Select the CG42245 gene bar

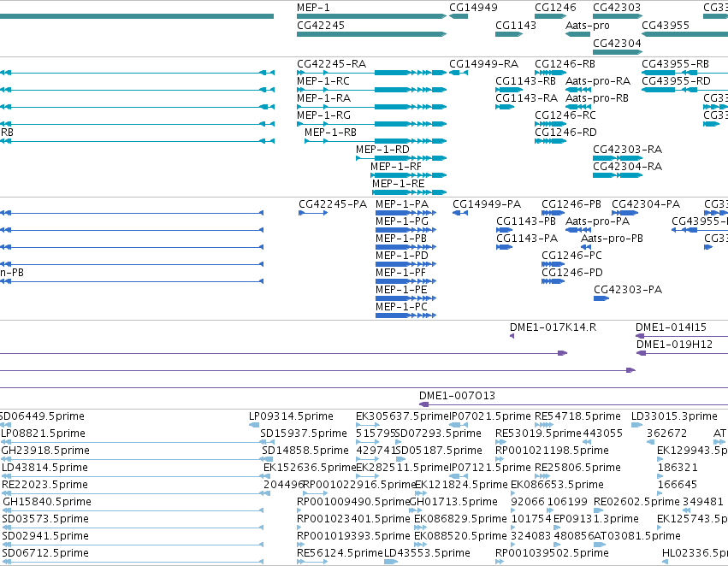(371, 34)
